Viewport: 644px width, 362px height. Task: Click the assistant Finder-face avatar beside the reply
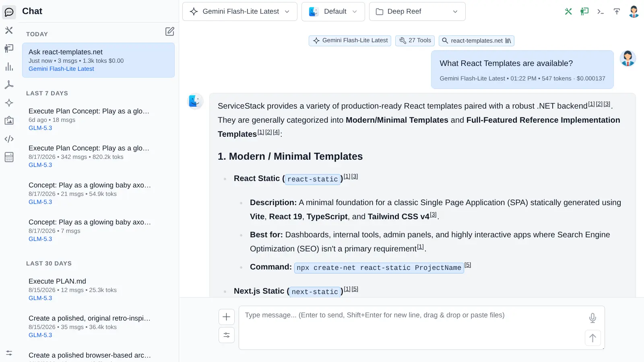click(195, 101)
